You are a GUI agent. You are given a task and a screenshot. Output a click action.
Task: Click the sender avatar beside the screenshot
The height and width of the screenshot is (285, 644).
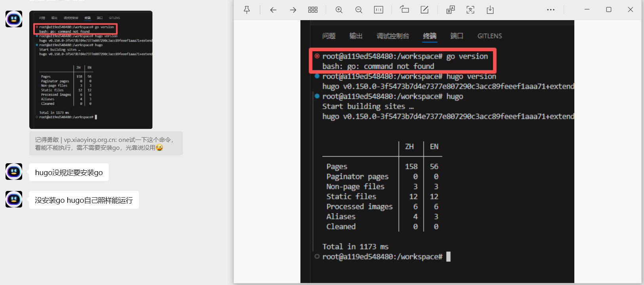tap(14, 19)
